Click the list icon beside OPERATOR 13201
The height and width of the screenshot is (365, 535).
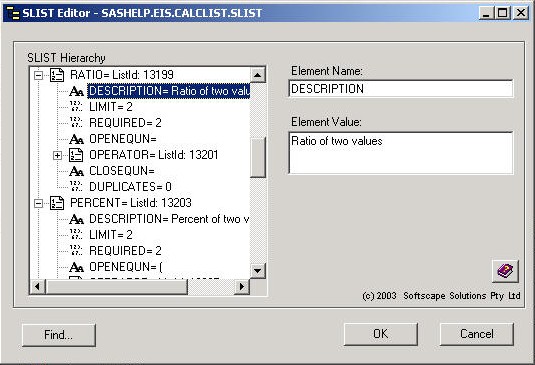pos(76,155)
